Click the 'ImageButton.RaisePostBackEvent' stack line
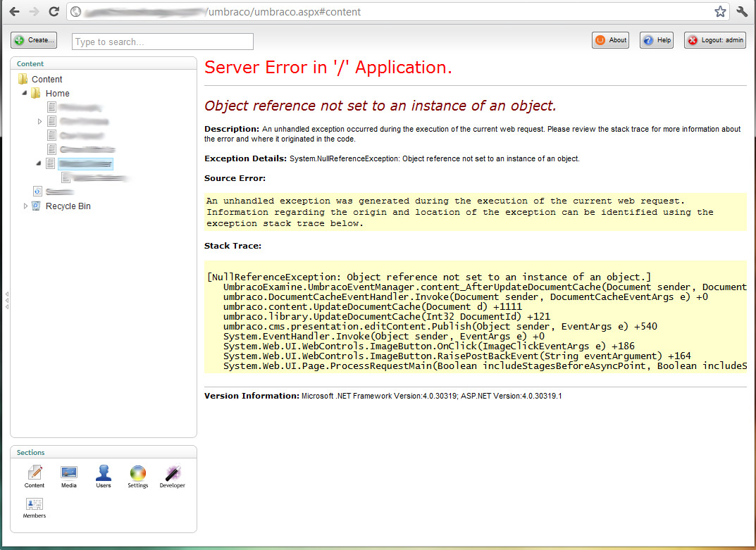 pyautogui.click(x=457, y=356)
